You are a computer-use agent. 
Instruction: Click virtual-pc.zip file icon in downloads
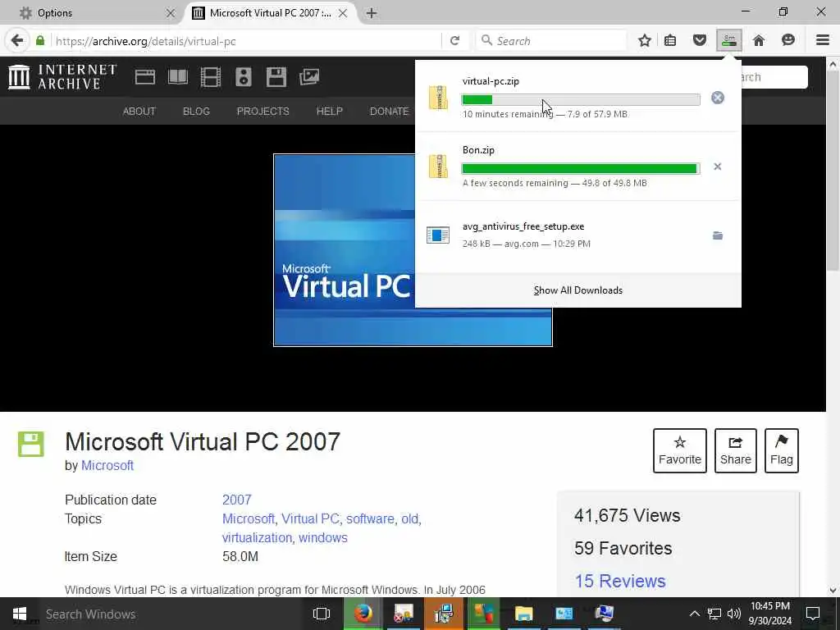pyautogui.click(x=438, y=98)
